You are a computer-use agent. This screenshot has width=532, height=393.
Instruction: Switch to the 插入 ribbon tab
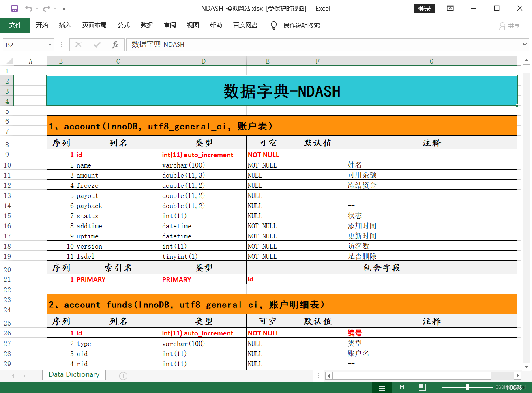65,25
